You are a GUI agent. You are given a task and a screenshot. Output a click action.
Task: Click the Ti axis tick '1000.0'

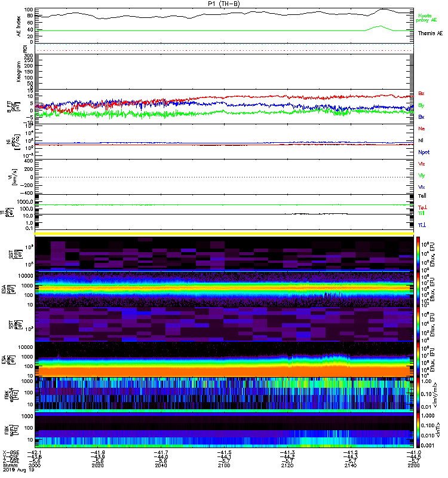click(x=25, y=202)
